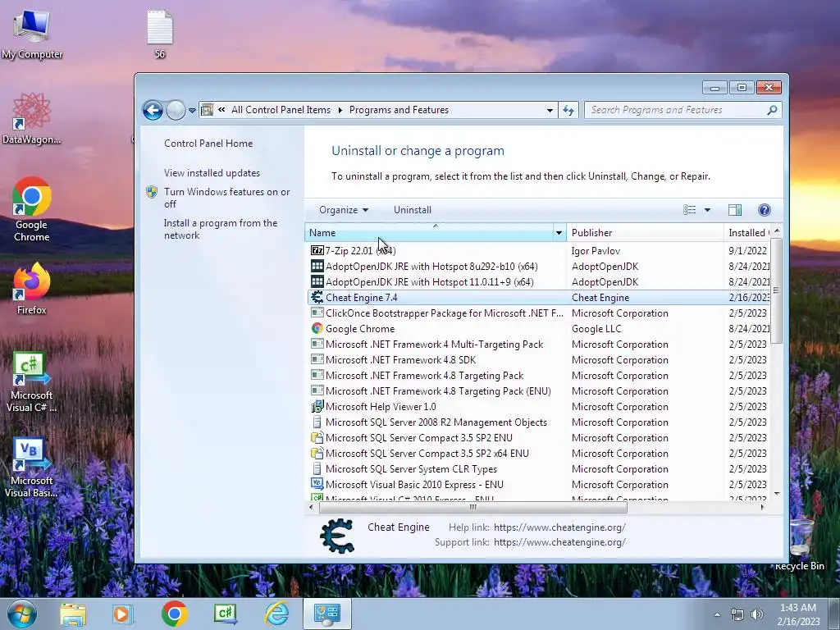Image resolution: width=840 pixels, height=630 pixels.
Task: Sort by the Installed On column header
Action: (x=747, y=233)
